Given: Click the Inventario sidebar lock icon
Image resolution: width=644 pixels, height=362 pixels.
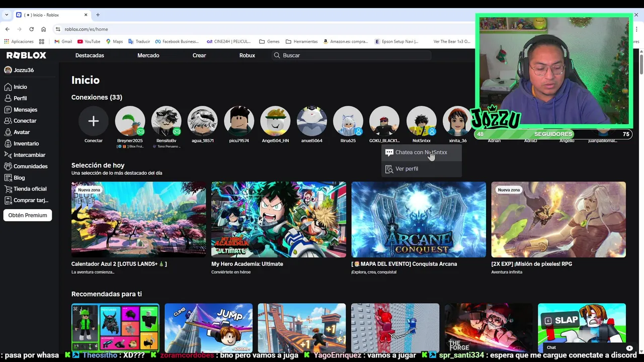Looking at the screenshot, I should pyautogui.click(x=8, y=143).
